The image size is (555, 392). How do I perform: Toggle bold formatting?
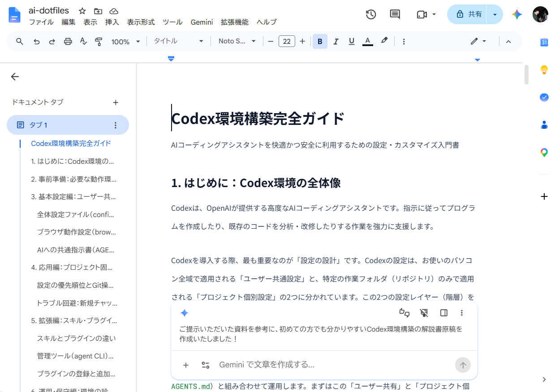coord(320,41)
